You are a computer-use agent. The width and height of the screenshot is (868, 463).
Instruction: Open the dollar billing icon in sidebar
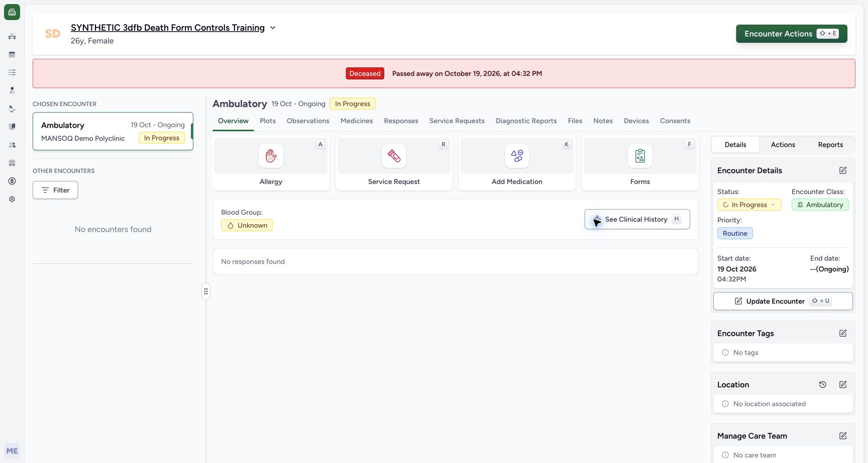click(12, 181)
